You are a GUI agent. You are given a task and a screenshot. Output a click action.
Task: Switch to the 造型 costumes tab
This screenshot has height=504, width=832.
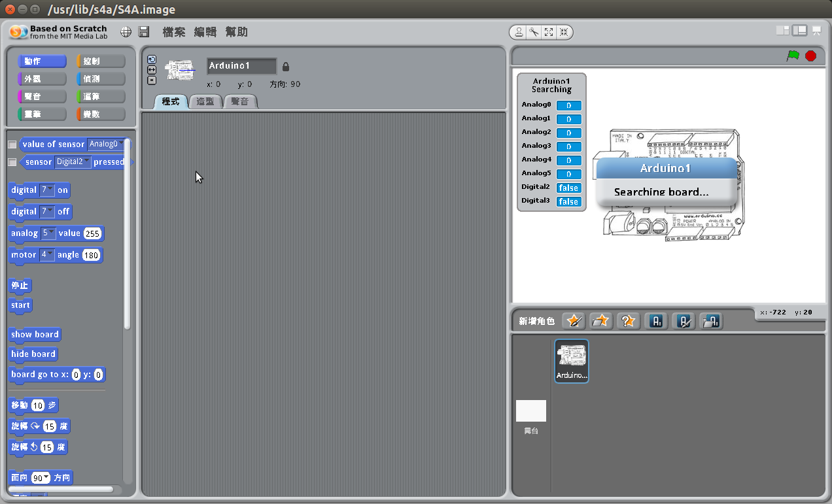click(x=205, y=101)
